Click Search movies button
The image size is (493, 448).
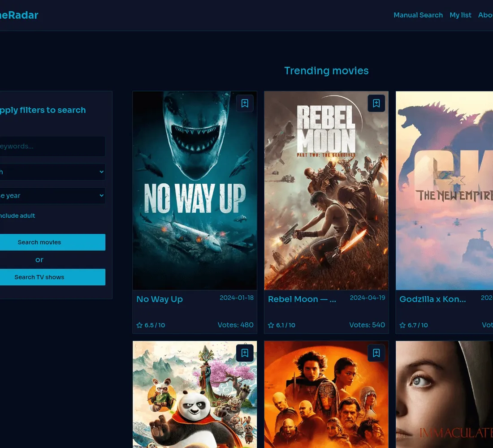pyautogui.click(x=52, y=242)
